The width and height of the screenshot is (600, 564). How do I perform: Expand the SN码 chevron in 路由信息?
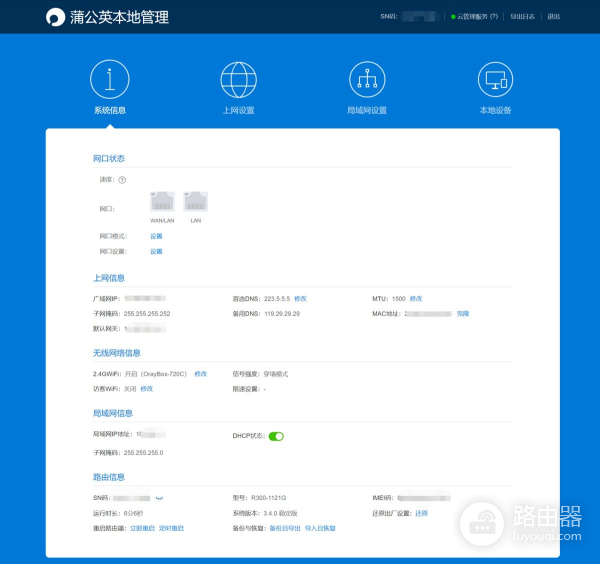coord(160,498)
